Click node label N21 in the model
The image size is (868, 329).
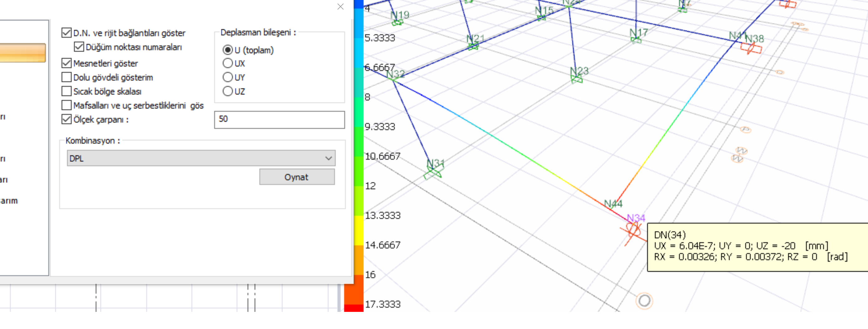475,39
